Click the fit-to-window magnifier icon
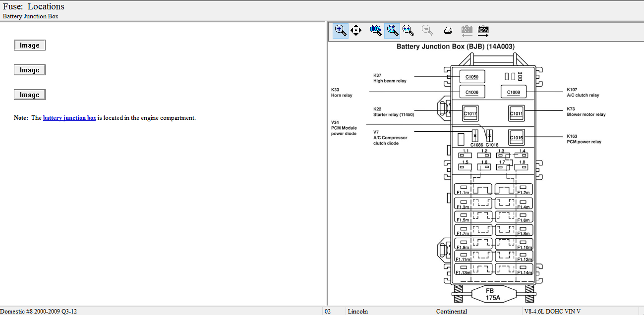 tap(393, 30)
